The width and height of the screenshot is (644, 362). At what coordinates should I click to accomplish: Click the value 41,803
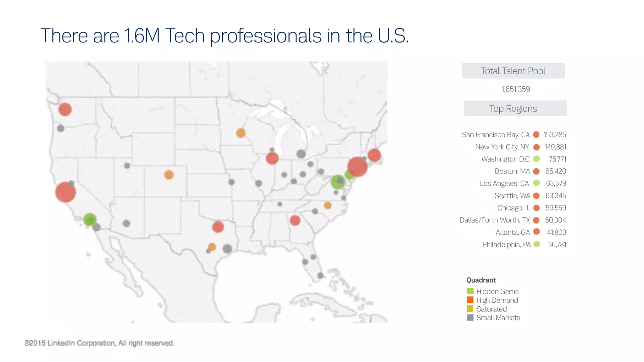point(557,232)
